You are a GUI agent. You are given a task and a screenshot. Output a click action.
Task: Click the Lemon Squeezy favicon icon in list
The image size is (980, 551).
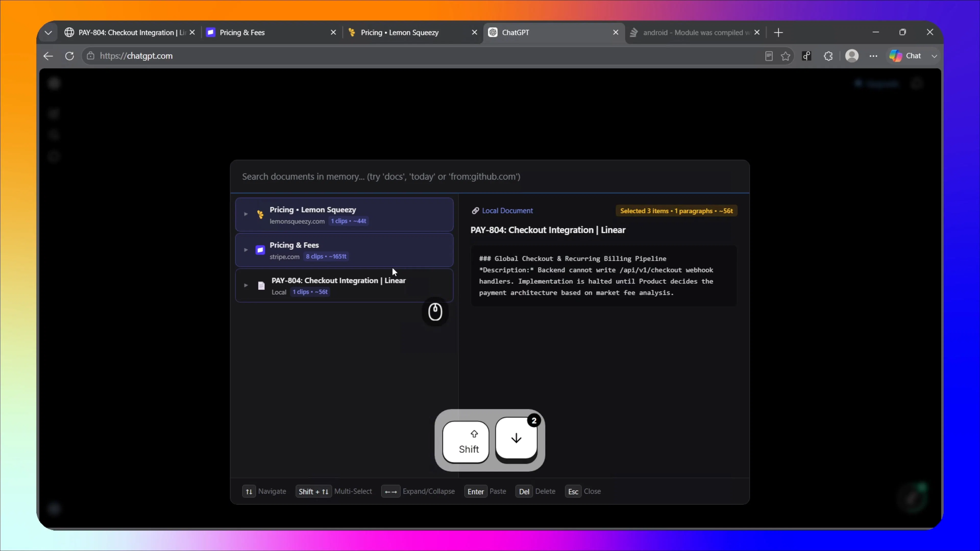click(260, 215)
